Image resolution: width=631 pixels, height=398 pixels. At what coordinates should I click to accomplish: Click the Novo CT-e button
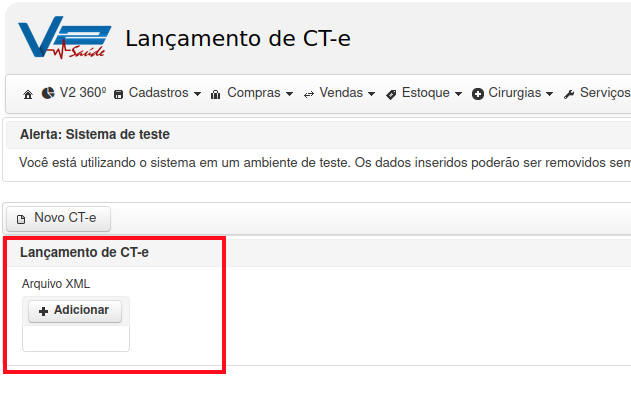59,219
